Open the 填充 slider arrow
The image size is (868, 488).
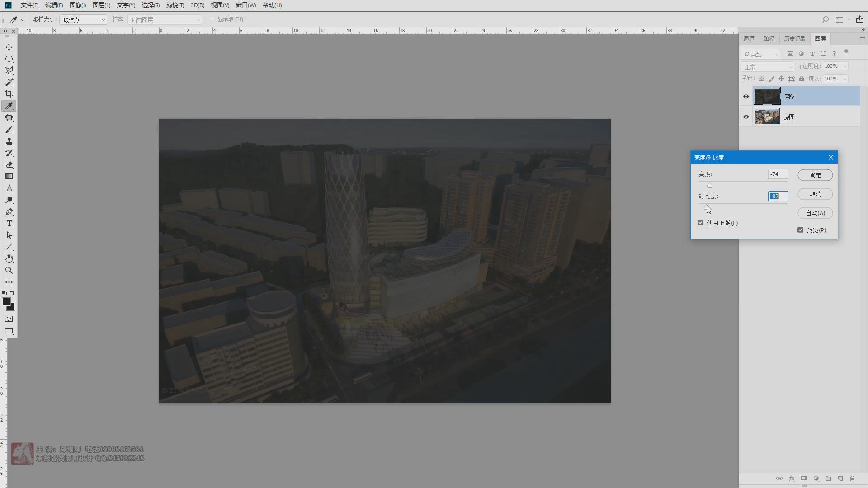(x=844, y=79)
